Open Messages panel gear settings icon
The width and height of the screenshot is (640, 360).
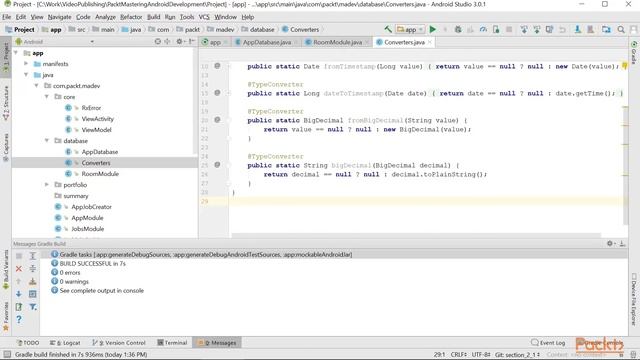coord(610,243)
